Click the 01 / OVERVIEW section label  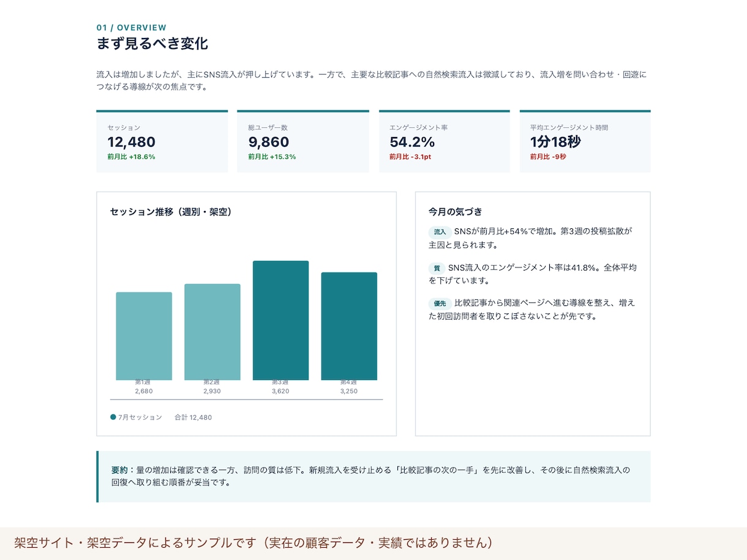(132, 28)
